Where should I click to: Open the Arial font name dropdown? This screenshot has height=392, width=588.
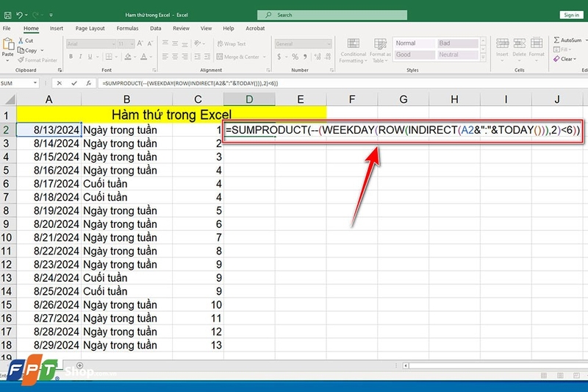(113, 44)
